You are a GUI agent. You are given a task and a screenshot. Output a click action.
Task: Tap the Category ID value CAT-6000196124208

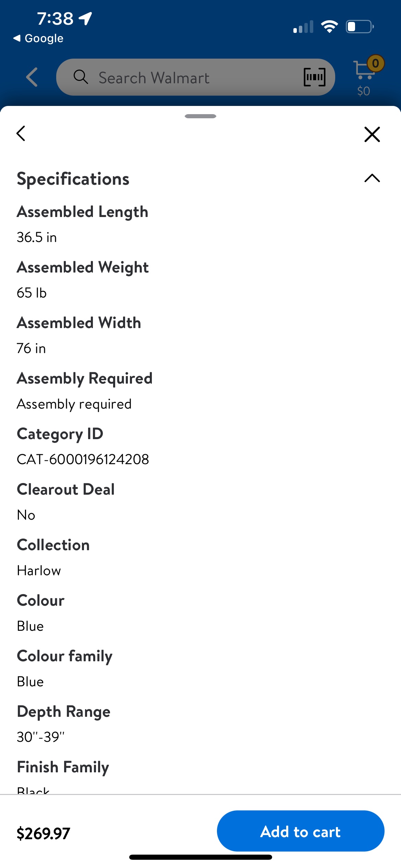point(83,459)
